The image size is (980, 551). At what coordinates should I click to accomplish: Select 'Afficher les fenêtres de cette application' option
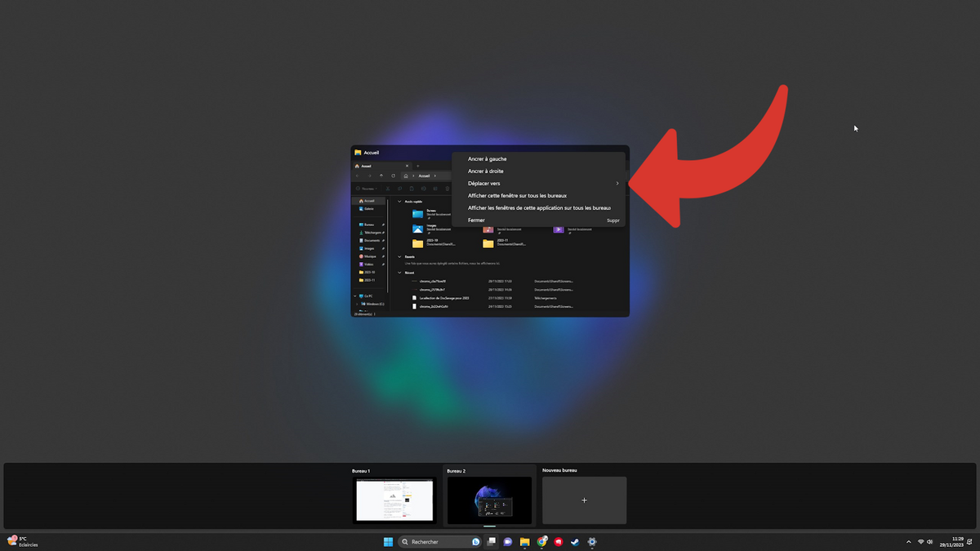[x=539, y=208]
